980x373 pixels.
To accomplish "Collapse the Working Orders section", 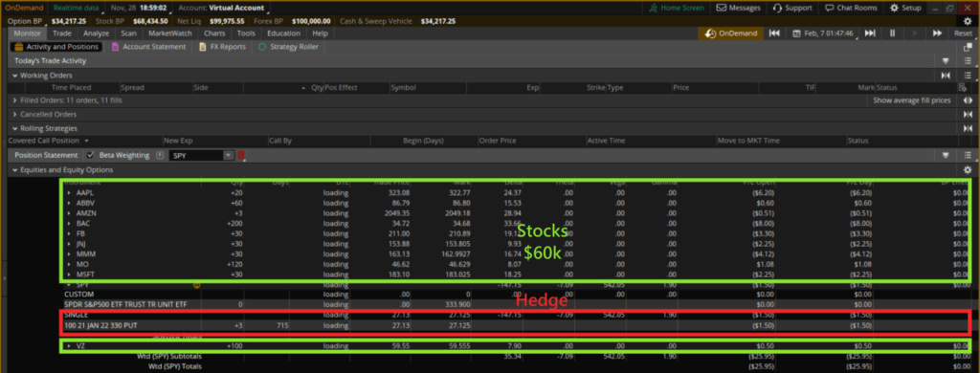I will click(x=14, y=76).
